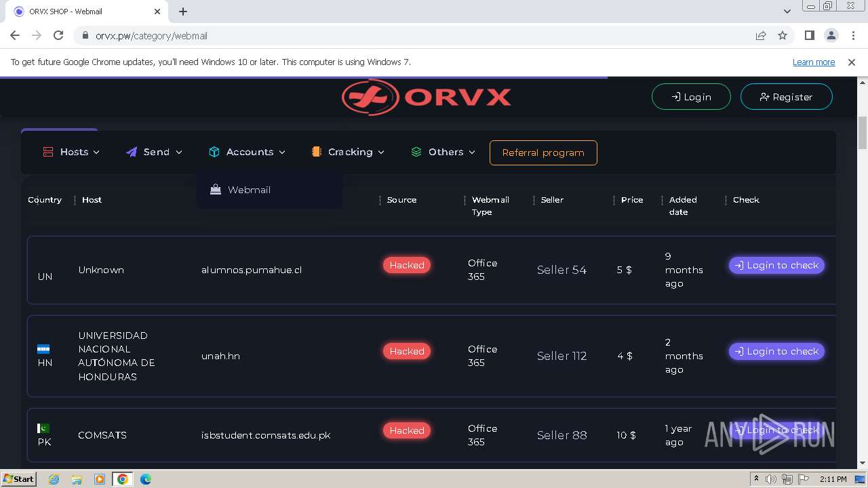Click the share page icon in address bar
868x488 pixels.
761,35
